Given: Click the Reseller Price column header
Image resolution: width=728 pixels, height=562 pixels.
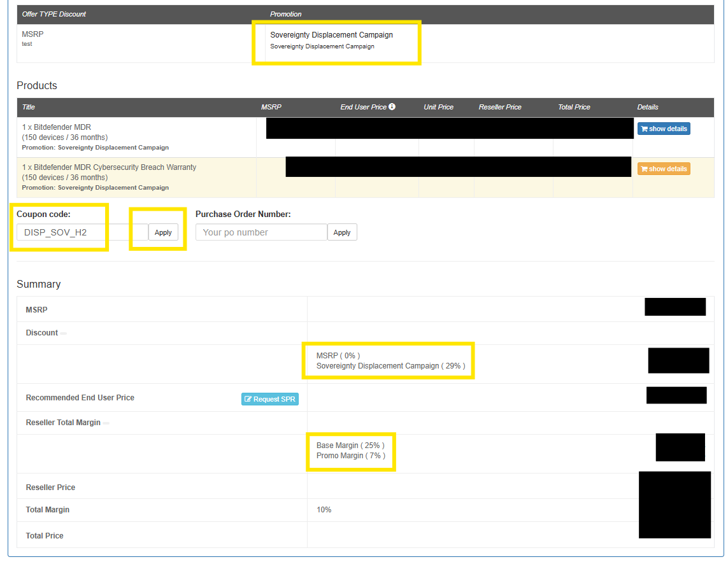Looking at the screenshot, I should (x=500, y=107).
